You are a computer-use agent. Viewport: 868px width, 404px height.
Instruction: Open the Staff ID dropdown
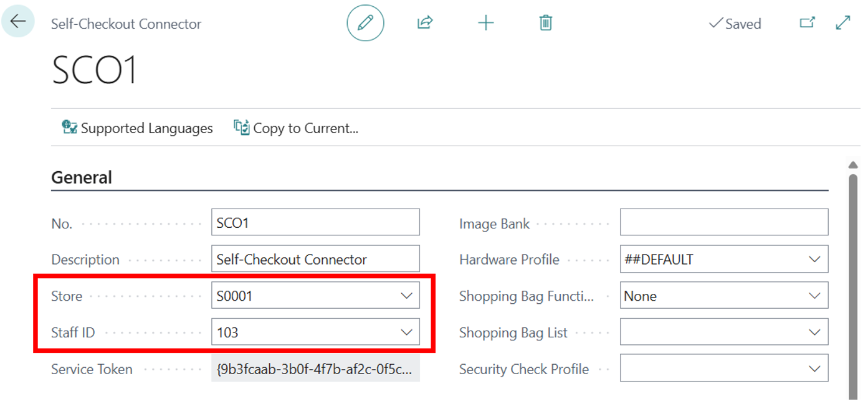click(x=406, y=332)
